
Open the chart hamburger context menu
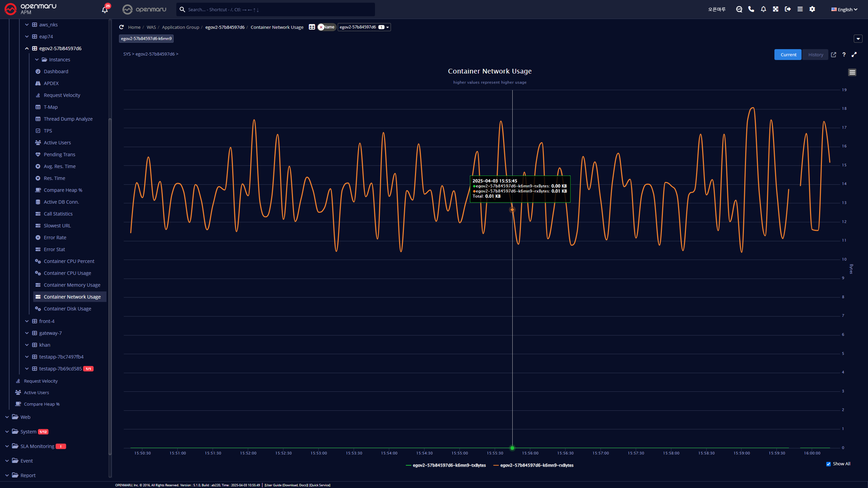(852, 72)
